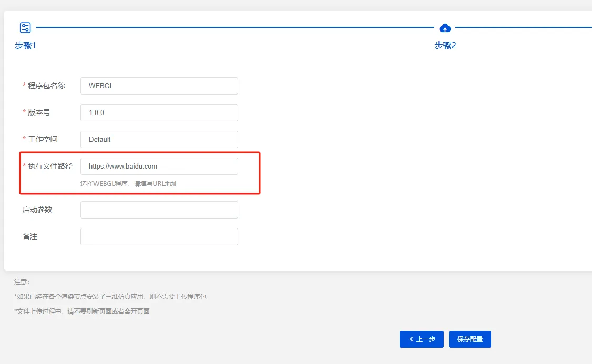Focus the 程序包名称 field containing WEBGL
Image resolution: width=592 pixels, height=364 pixels.
[x=159, y=86]
